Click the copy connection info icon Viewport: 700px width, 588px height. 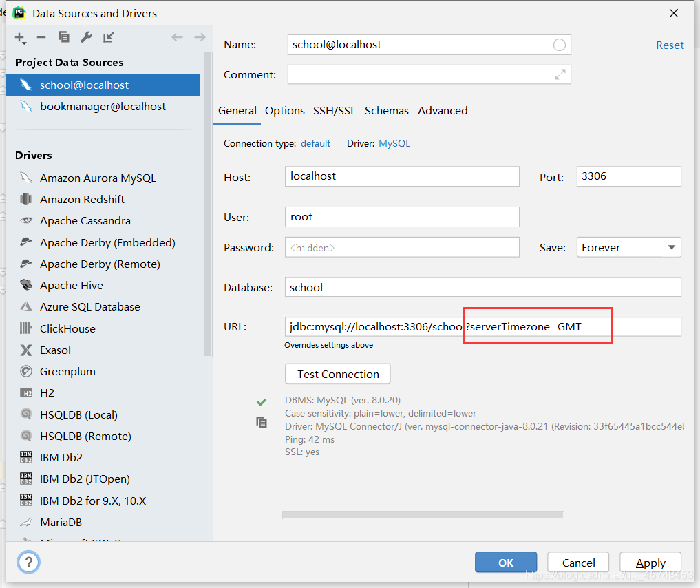coord(262,422)
